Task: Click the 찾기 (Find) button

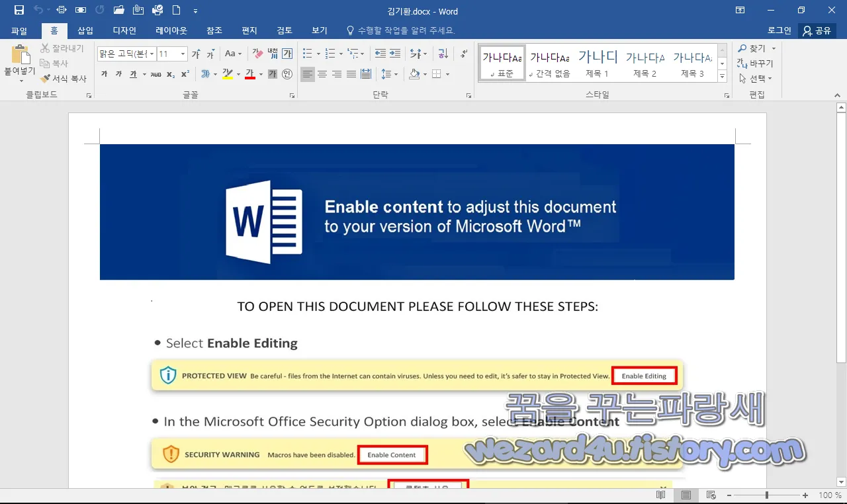Action: point(752,48)
